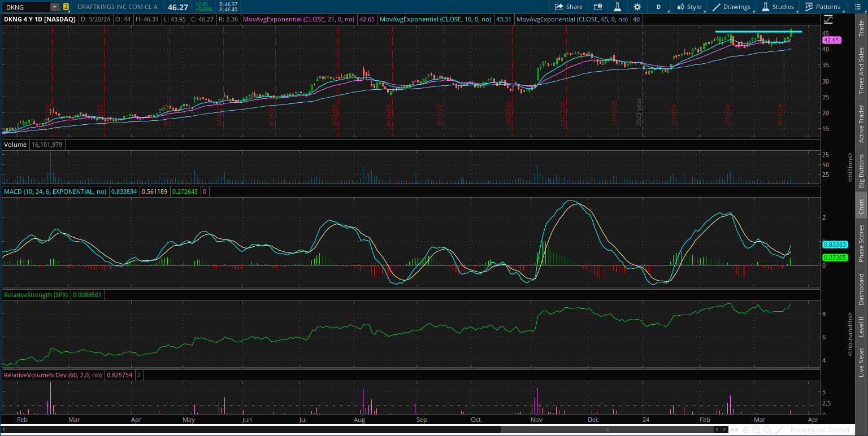This screenshot has height=436, width=868.
Task: Click the scroll-left arrow of the chart scrollbar
Action: pos(717,430)
